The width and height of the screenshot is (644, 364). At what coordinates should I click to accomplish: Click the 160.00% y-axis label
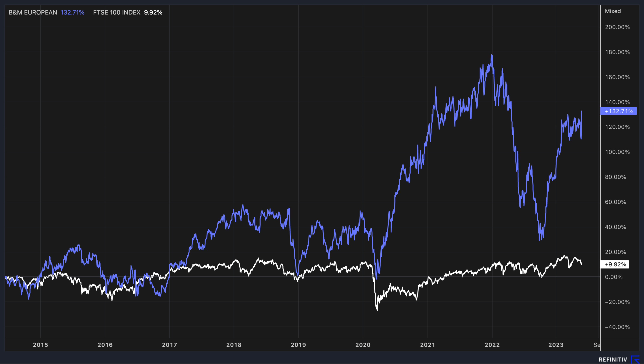(617, 77)
